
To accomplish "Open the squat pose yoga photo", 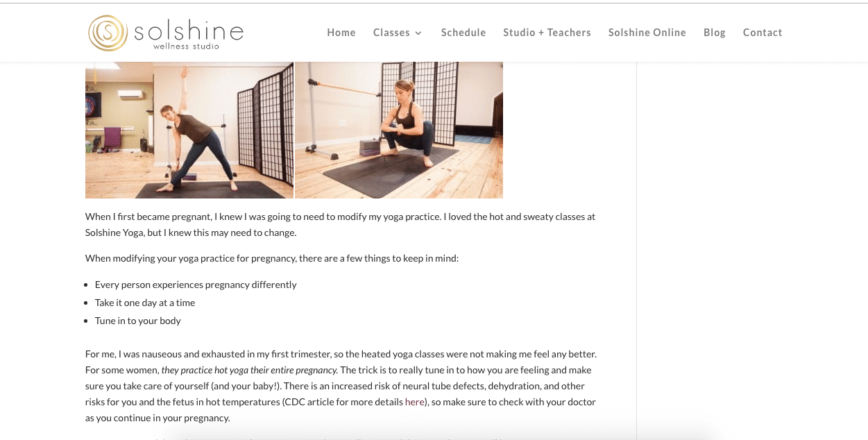I will point(399,130).
